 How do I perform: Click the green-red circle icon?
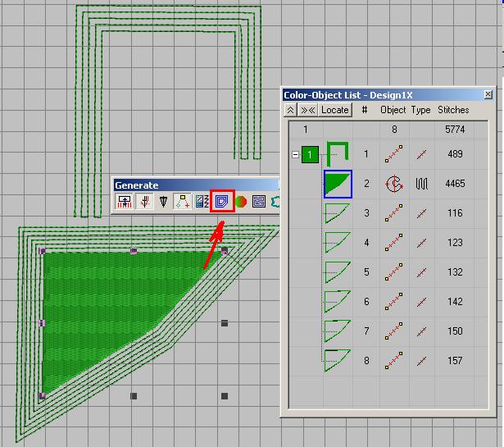[241, 202]
